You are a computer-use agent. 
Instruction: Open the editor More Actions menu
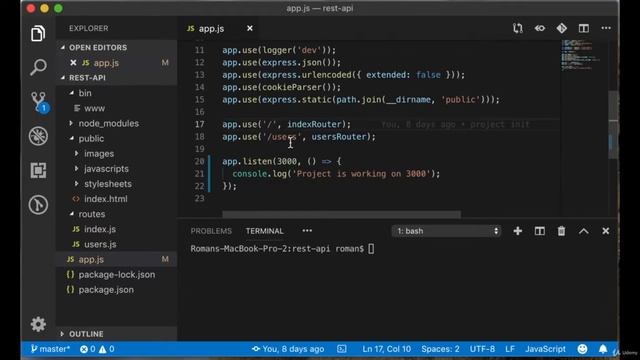pyautogui.click(x=606, y=28)
